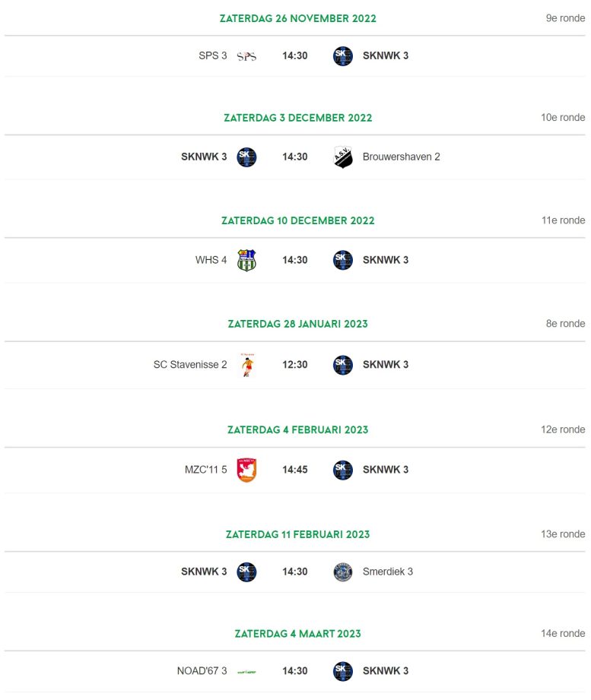The image size is (591, 700).
Task: Click the SKNWK logo in the Smerdiek match
Action: coord(246,572)
